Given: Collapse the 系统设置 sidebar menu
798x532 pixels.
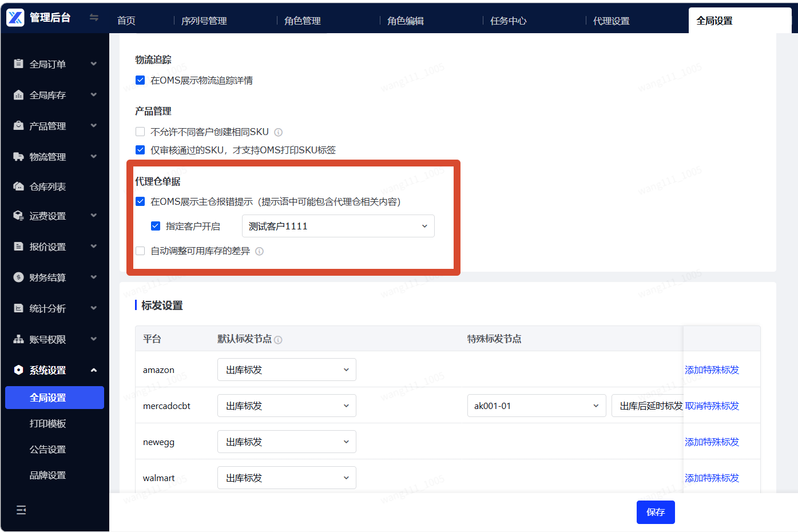Looking at the screenshot, I should pyautogui.click(x=94, y=370).
